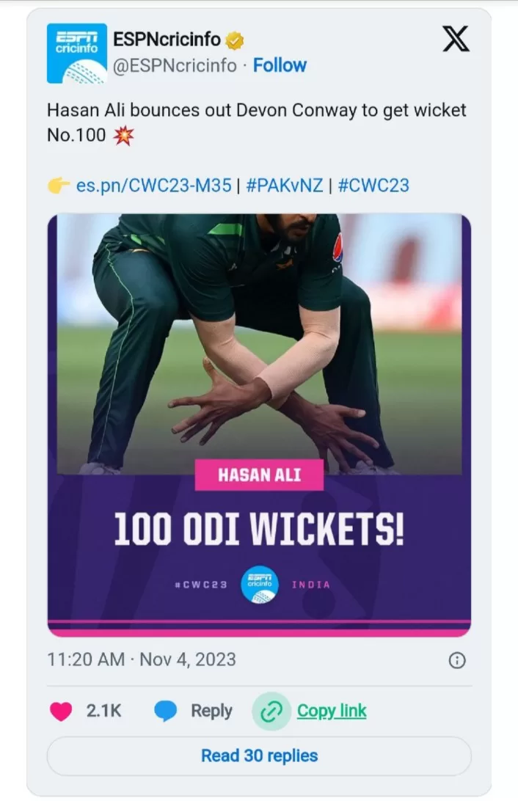Click the green copy link chain icon
Viewport: 518px width, 812px height.
(271, 712)
